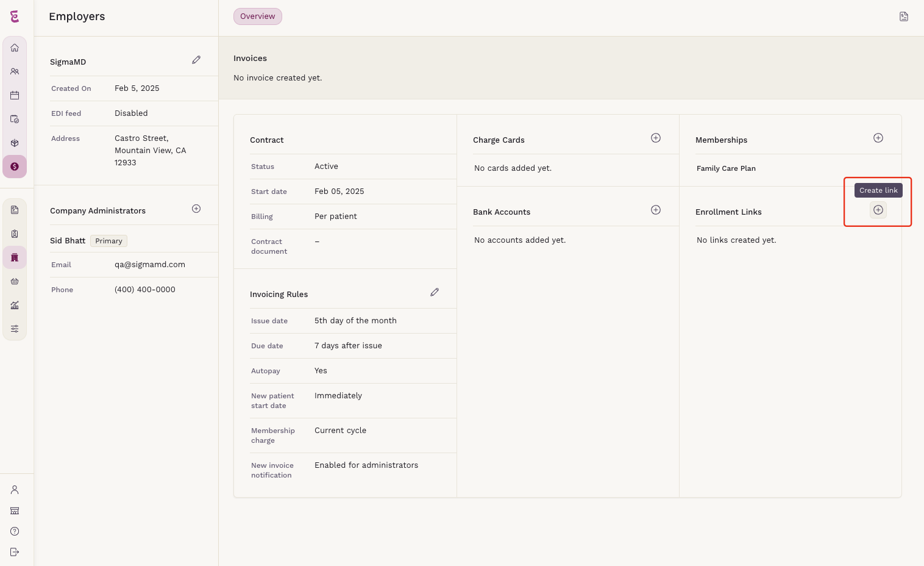Open the calendar sidebar icon

coord(15,95)
